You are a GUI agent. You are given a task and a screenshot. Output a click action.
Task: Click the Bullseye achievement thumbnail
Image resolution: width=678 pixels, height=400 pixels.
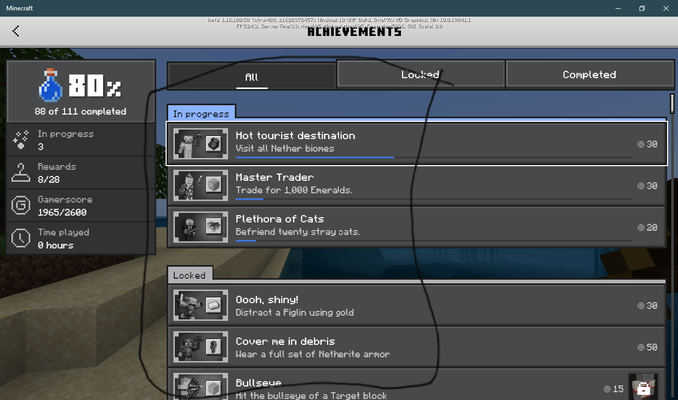pyautogui.click(x=201, y=386)
